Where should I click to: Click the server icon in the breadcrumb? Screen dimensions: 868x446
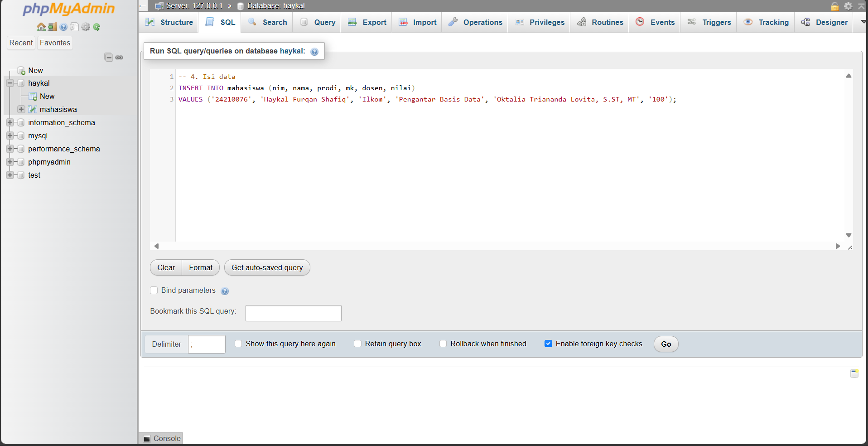[159, 6]
